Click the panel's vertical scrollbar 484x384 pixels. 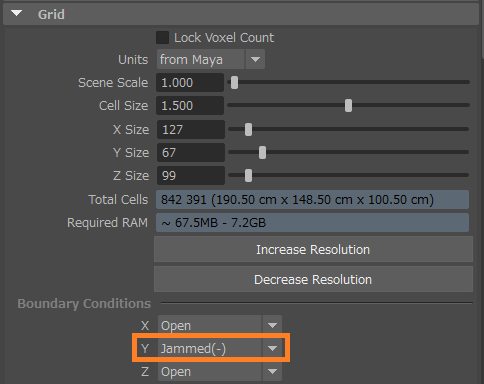click(482, 30)
